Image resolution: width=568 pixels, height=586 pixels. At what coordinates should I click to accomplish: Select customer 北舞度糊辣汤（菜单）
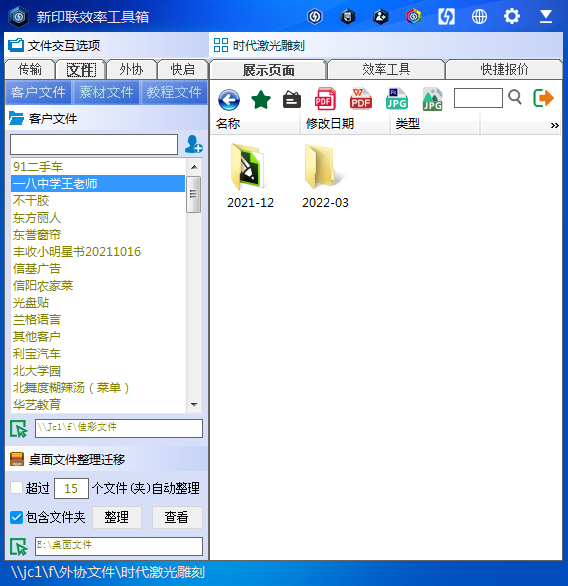coord(98,388)
